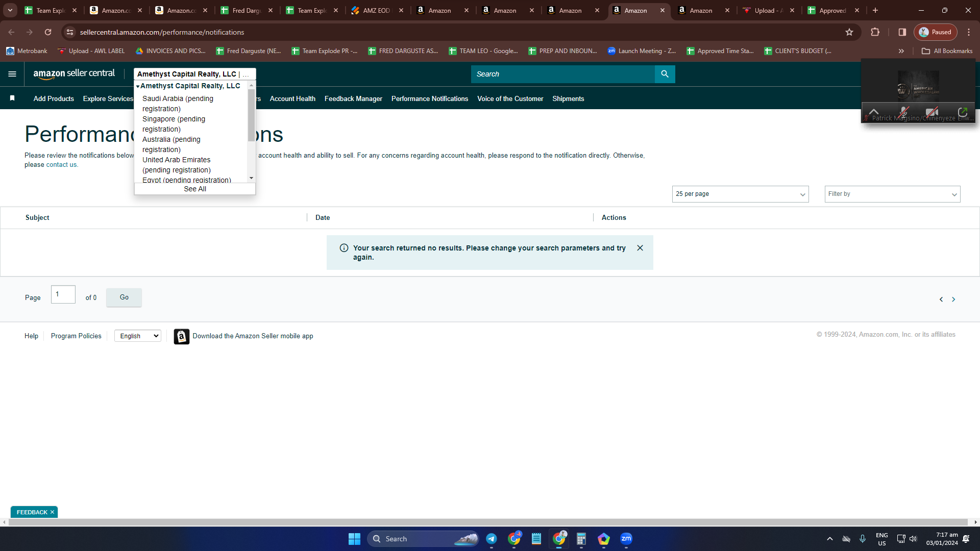
Task: Show more bookmarks with the double chevron
Action: (x=901, y=51)
